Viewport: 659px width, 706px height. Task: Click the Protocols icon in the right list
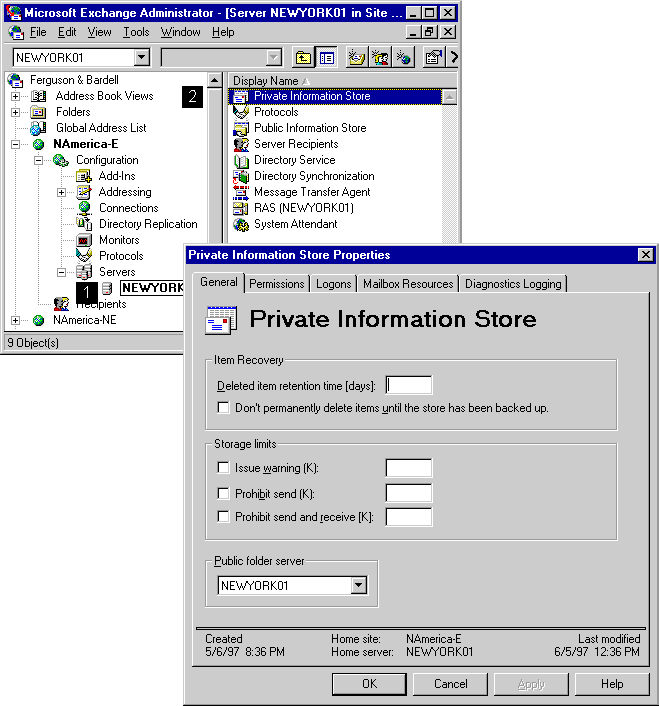(x=241, y=112)
